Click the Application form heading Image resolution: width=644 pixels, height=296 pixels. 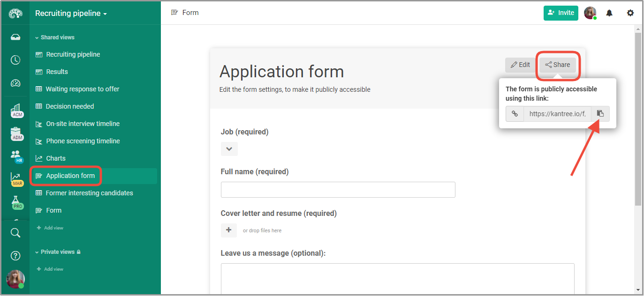[282, 72]
